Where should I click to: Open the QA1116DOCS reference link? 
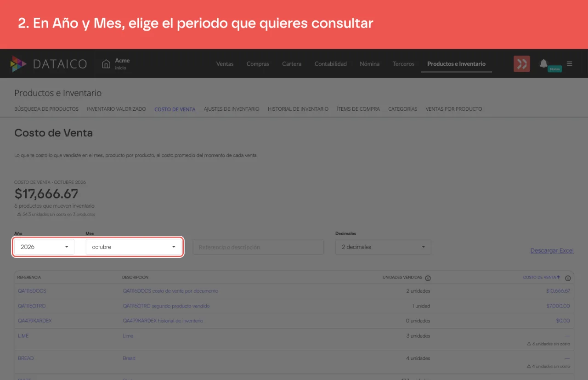click(x=32, y=291)
